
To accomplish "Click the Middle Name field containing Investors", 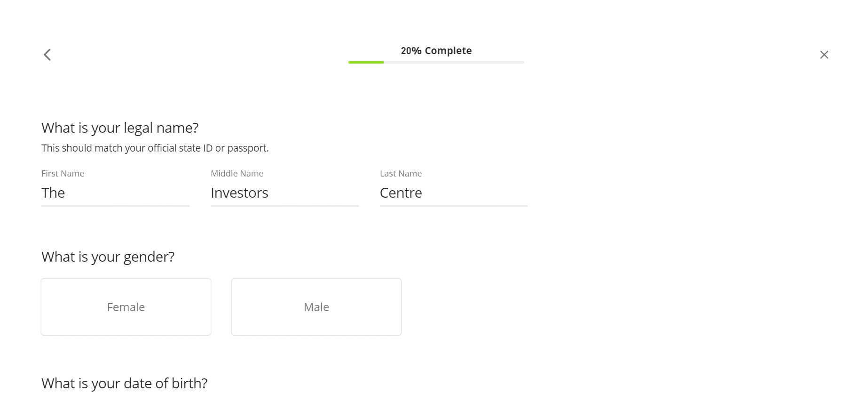I will 284,193.
